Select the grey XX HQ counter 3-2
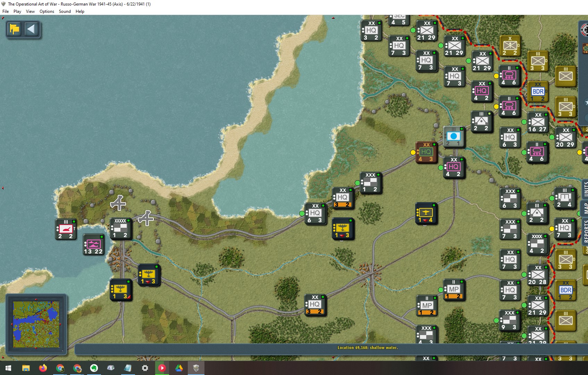Viewport: 588px width, 375px height. [371, 31]
